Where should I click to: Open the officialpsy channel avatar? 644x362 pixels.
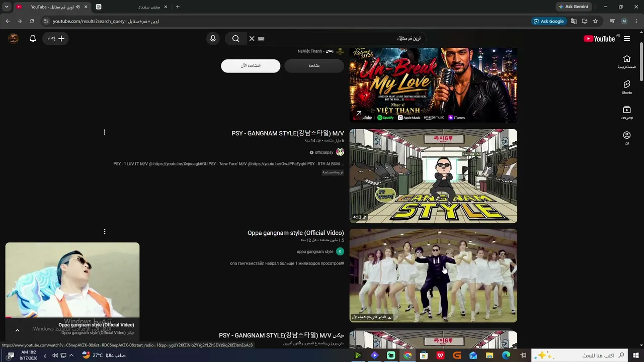pyautogui.click(x=340, y=152)
